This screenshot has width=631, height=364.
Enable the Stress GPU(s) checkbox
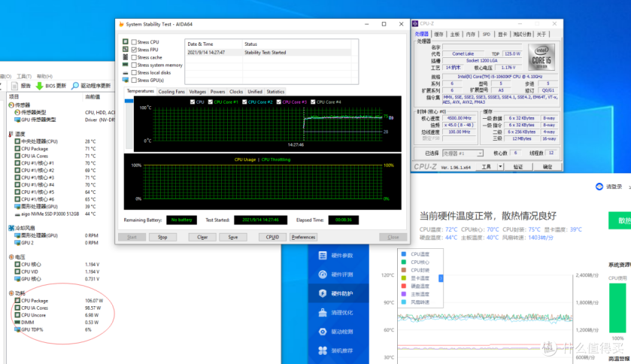tap(135, 80)
